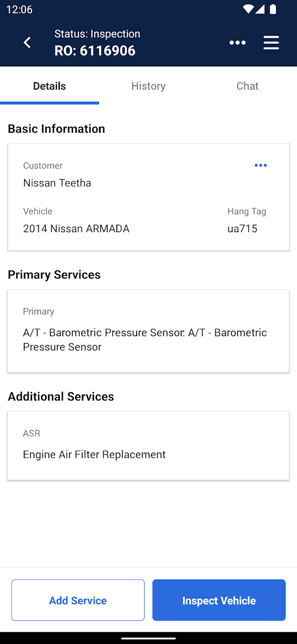Image resolution: width=297 pixels, height=644 pixels.
Task: Select the Details tab
Action: point(49,86)
